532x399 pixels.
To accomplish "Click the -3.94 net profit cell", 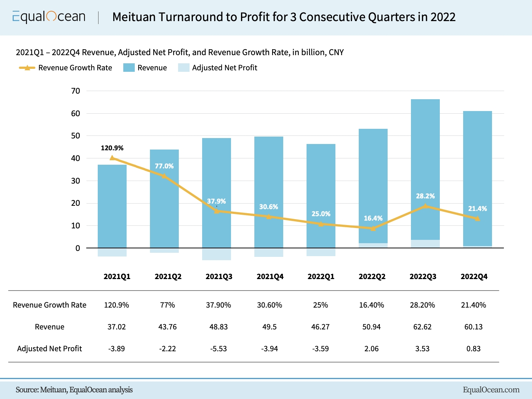I will tap(270, 349).
